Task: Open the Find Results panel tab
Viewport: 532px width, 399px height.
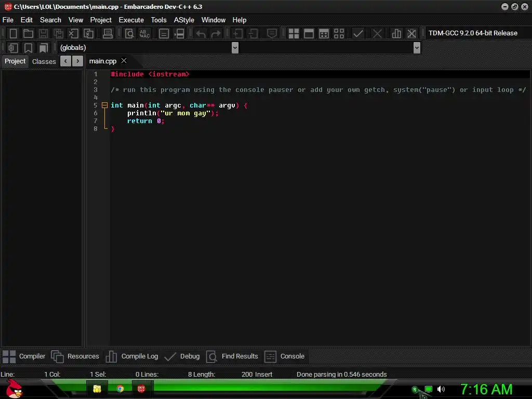Action: [x=232, y=356]
